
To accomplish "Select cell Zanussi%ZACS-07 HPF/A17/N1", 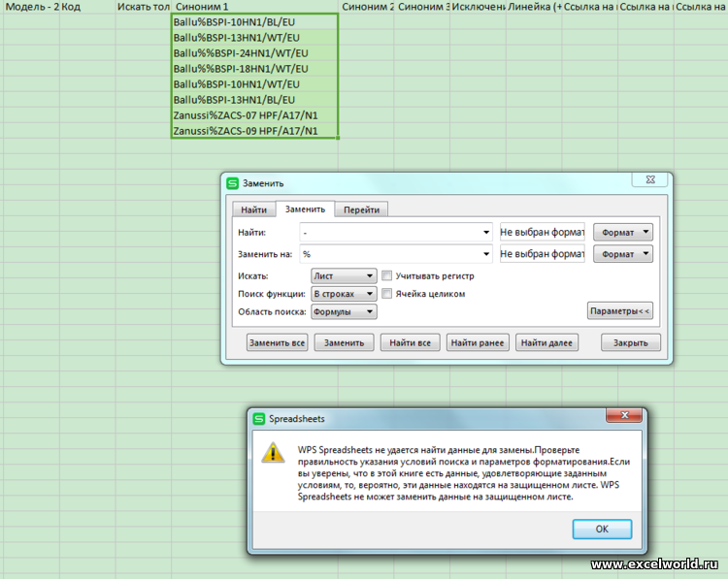I will pos(254,115).
